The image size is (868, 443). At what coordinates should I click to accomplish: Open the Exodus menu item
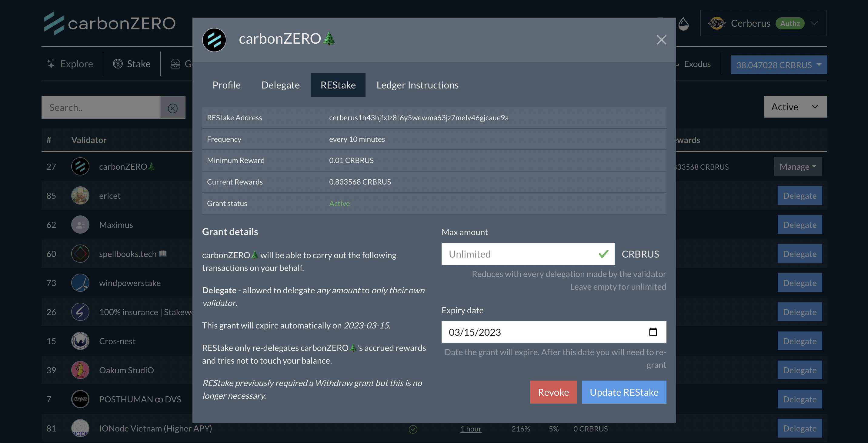tap(697, 64)
